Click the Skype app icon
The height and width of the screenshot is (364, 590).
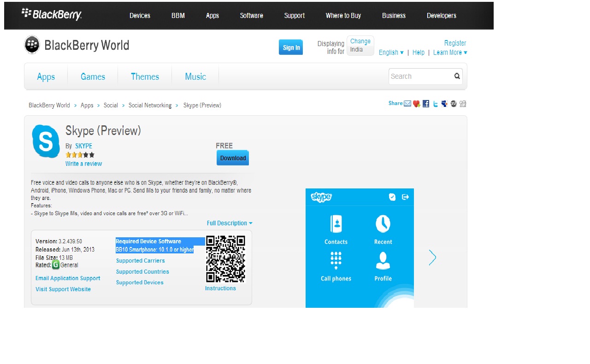point(46,141)
